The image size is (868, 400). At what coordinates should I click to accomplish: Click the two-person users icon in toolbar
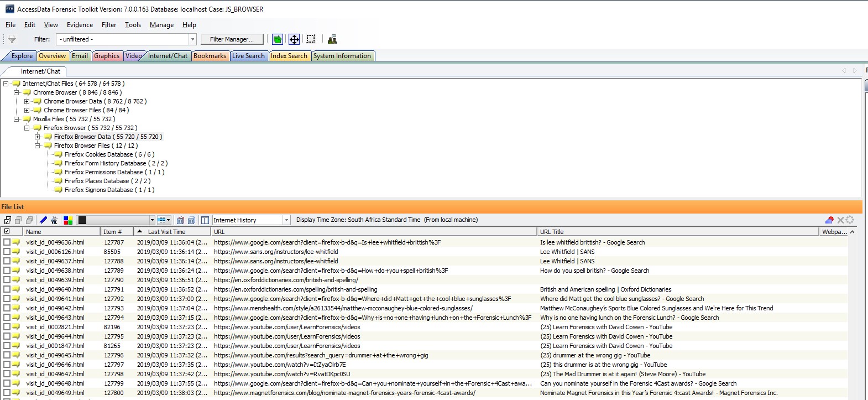332,39
